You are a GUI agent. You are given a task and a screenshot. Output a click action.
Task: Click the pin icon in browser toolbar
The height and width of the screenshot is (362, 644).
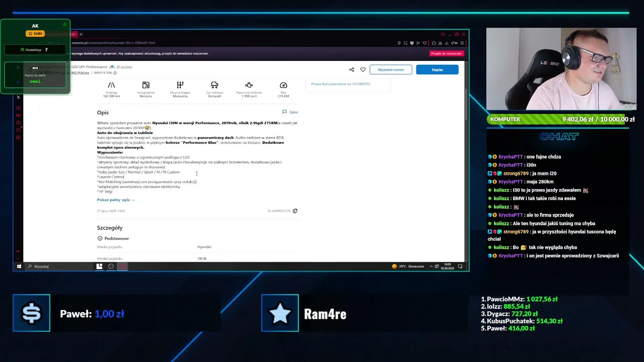(x=399, y=43)
